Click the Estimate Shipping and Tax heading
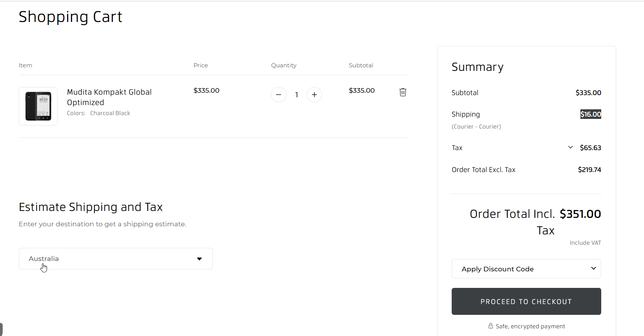The height and width of the screenshot is (336, 644). coord(91,207)
